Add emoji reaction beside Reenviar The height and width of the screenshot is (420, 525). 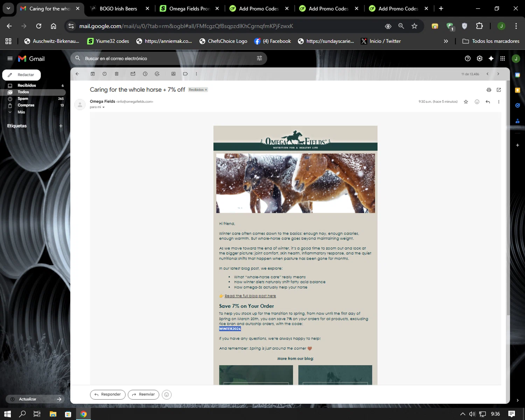point(167,395)
